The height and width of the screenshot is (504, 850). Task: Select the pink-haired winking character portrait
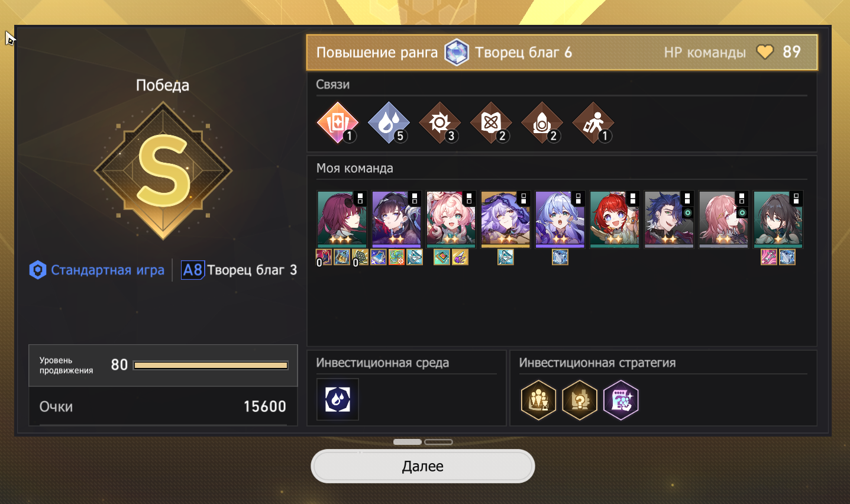point(451,219)
